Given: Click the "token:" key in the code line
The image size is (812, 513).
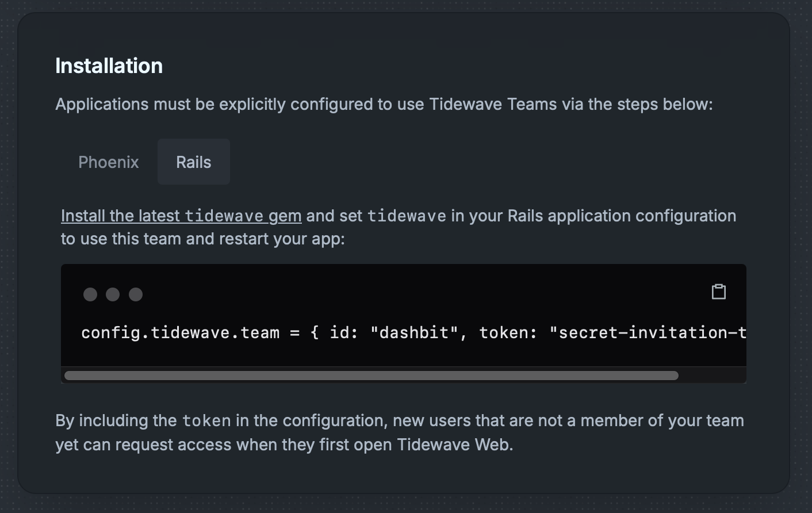Looking at the screenshot, I should 508,333.
